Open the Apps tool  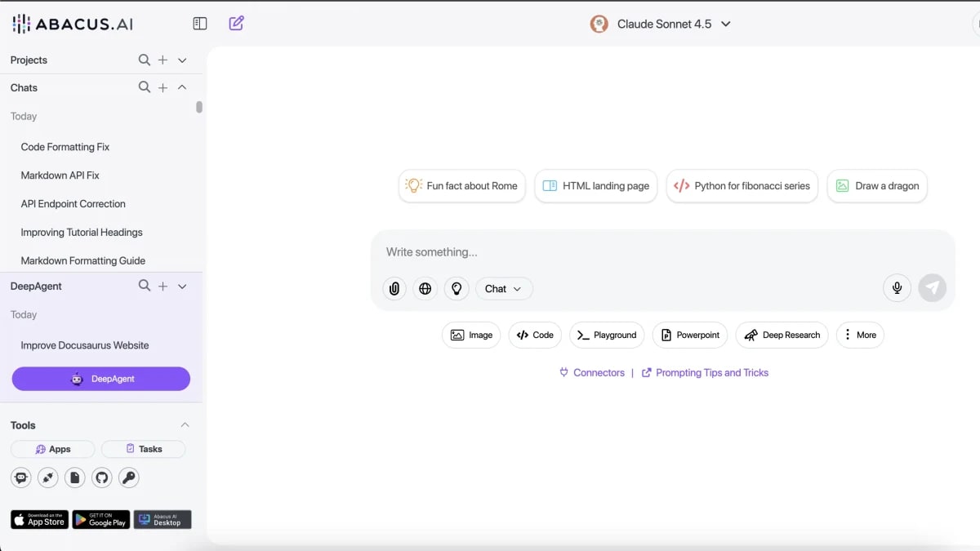pos(53,449)
